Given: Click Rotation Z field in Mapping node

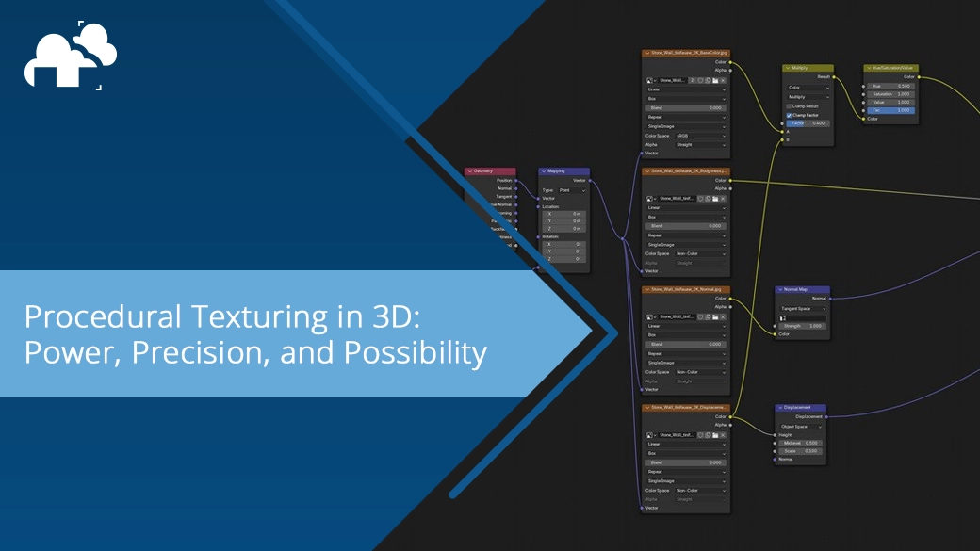Looking at the screenshot, I should (x=564, y=259).
